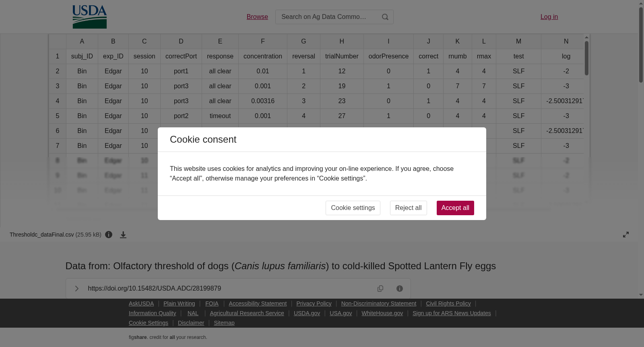This screenshot has height=347, width=644.
Task: Open the footer Cookie Settings link
Action: 149,323
